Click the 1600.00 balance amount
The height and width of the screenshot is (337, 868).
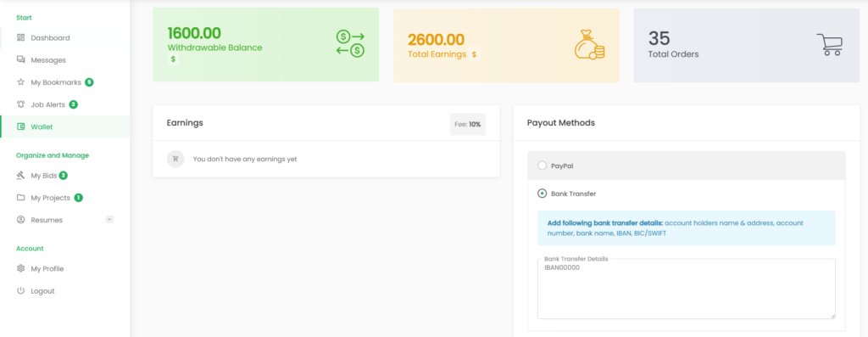[194, 33]
